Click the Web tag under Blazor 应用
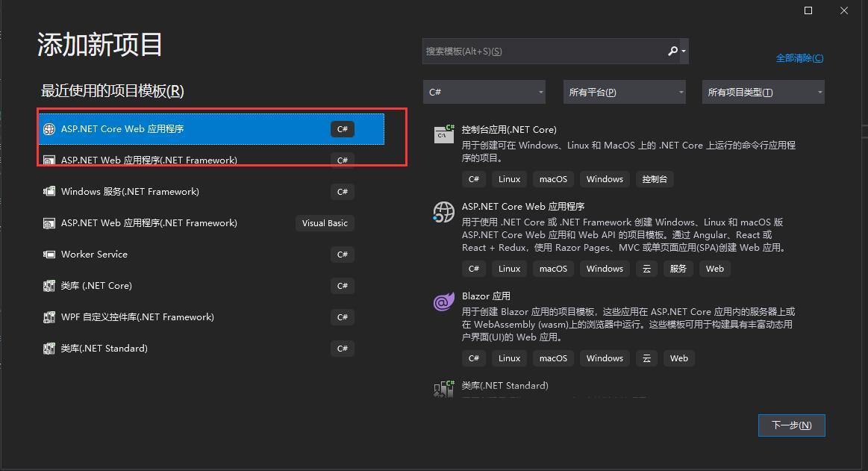This screenshot has width=868, height=471. pos(678,358)
